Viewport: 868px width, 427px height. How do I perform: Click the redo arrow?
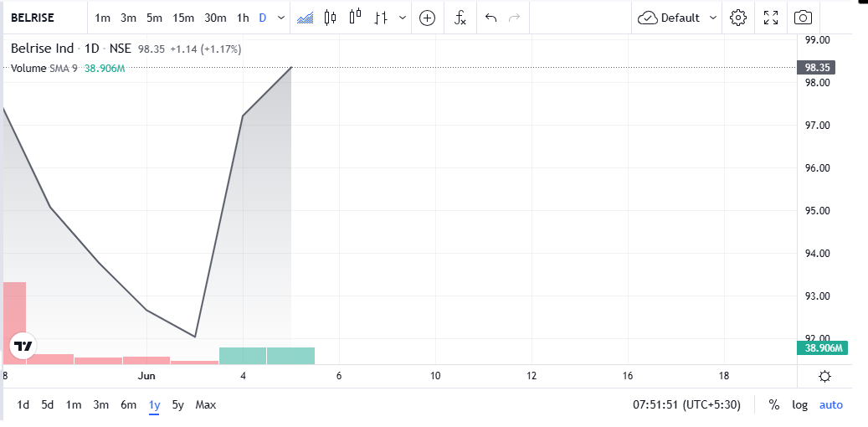514,18
